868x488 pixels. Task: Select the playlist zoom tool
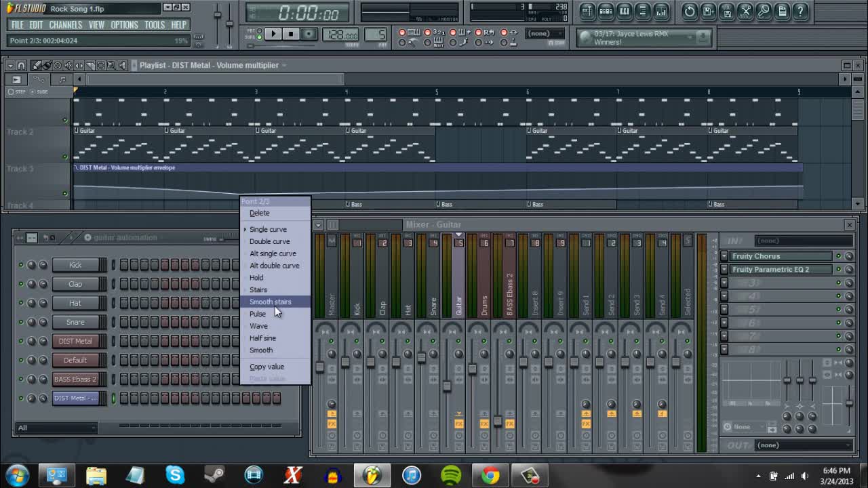pyautogui.click(x=112, y=66)
